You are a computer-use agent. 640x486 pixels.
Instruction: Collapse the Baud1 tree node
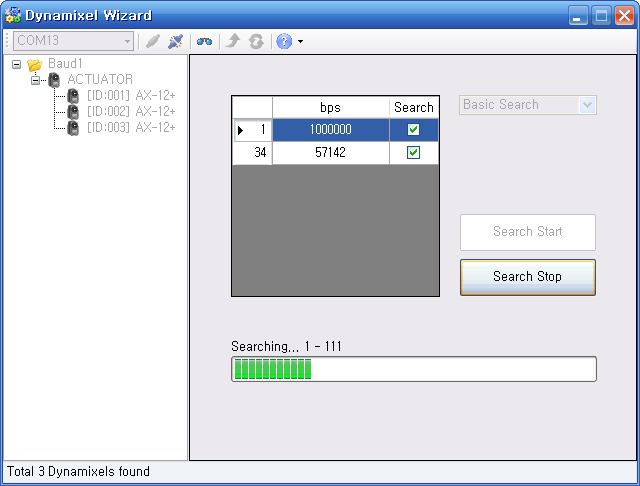(x=16, y=64)
